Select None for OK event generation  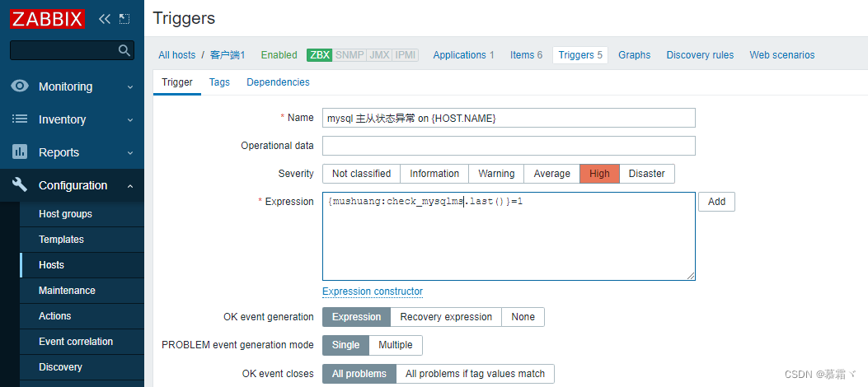coord(523,317)
